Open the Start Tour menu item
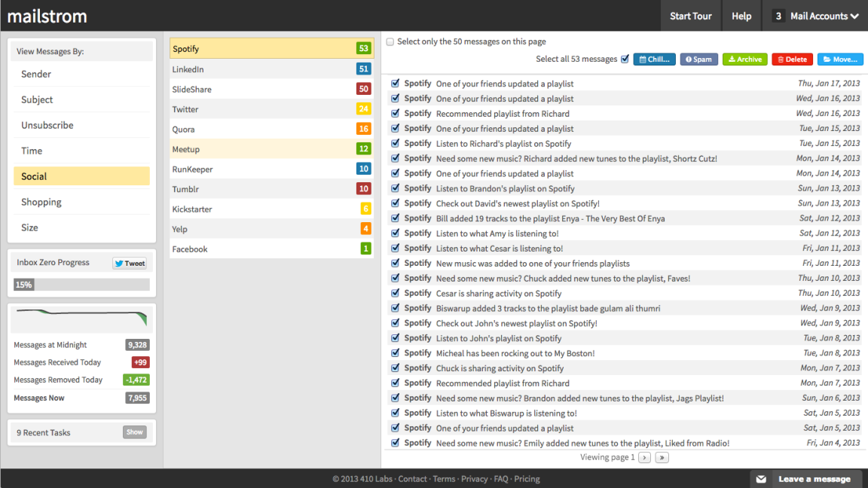The height and width of the screenshot is (488, 868). 690,15
